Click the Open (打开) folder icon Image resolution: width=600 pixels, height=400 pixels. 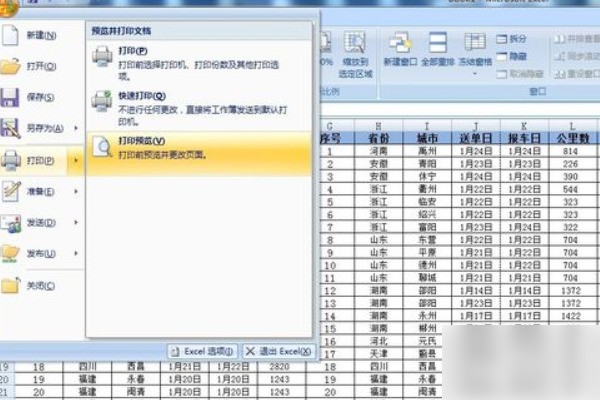[x=11, y=67]
